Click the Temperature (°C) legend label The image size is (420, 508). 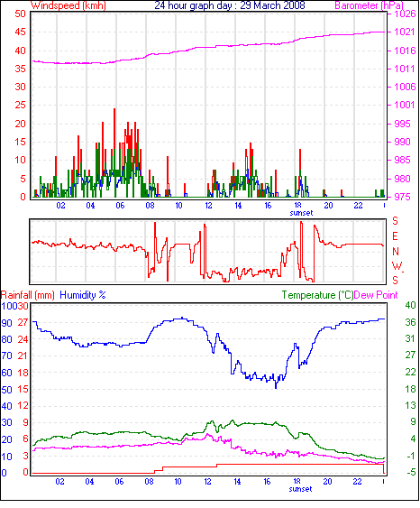(317, 295)
